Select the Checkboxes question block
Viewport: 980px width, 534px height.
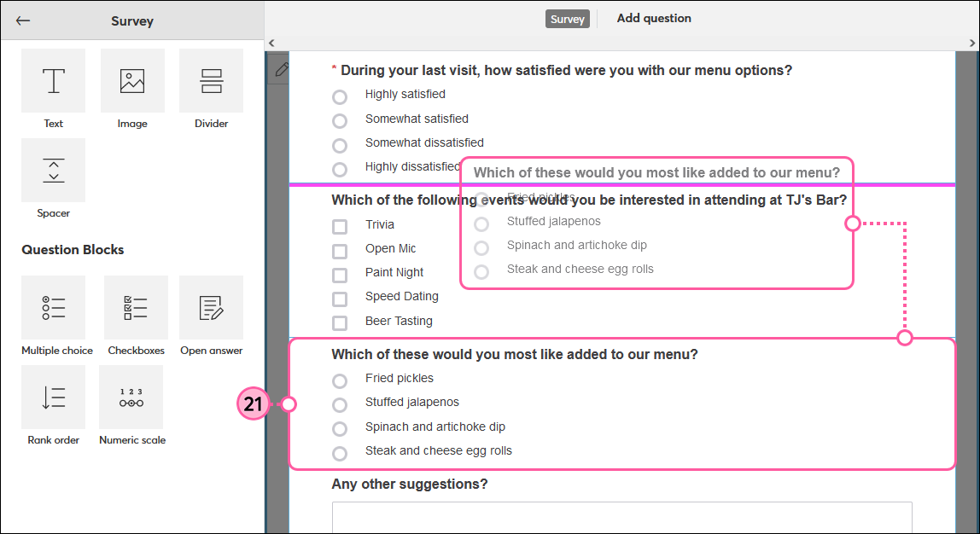coord(136,307)
